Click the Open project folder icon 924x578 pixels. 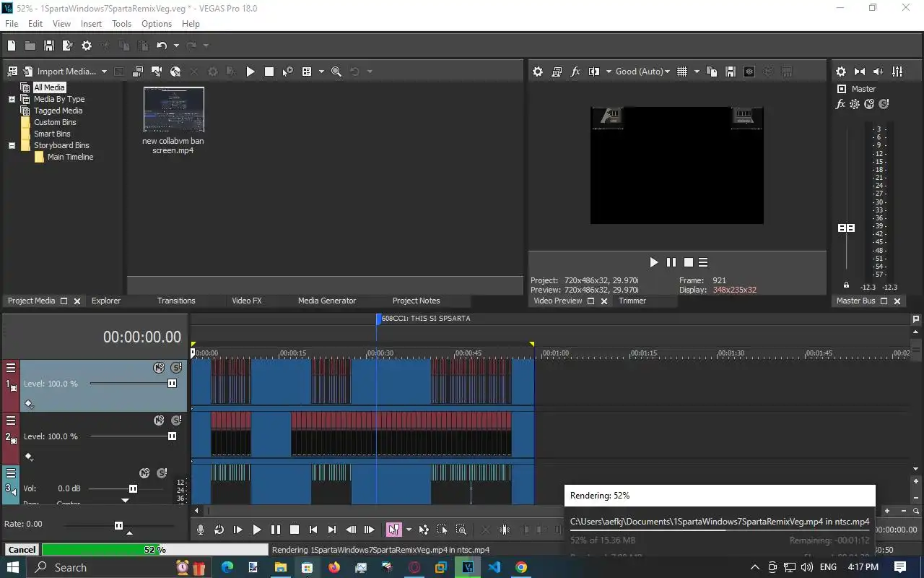[x=30, y=46]
